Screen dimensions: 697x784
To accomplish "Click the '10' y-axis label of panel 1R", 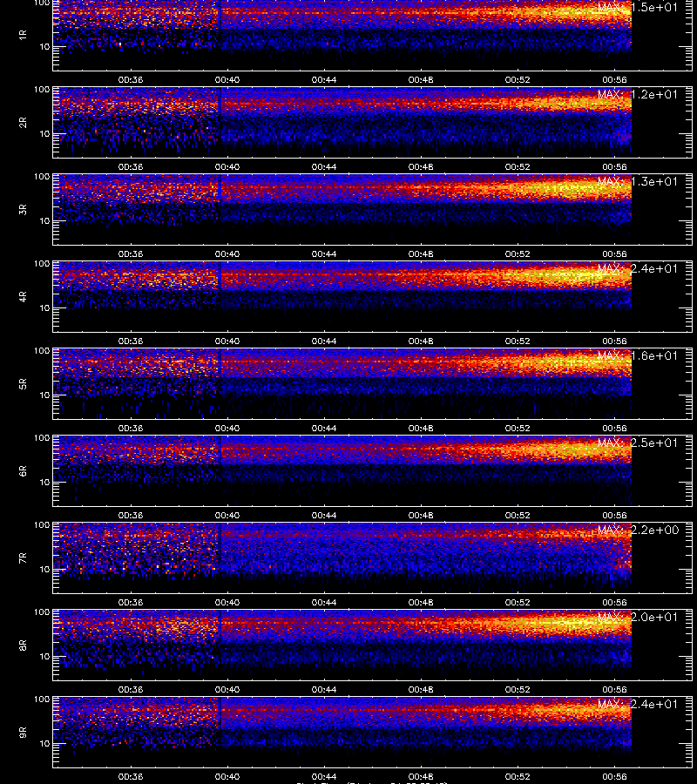I will 45,46.
